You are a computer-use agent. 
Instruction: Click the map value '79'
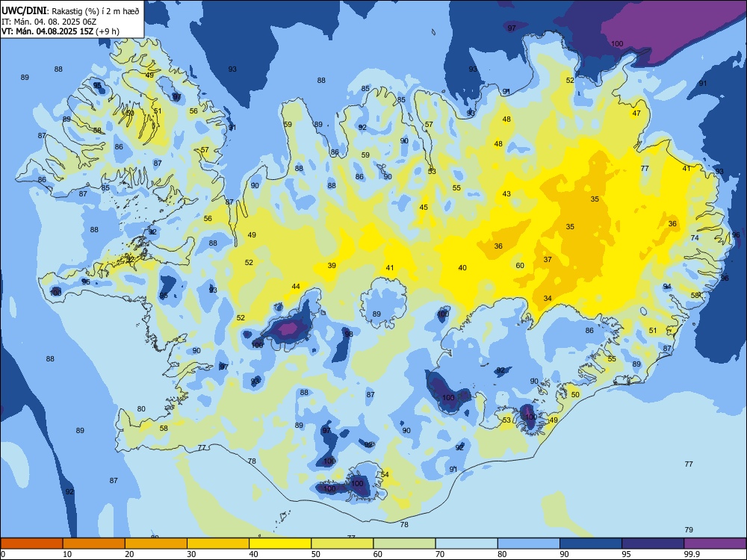pos(689,530)
